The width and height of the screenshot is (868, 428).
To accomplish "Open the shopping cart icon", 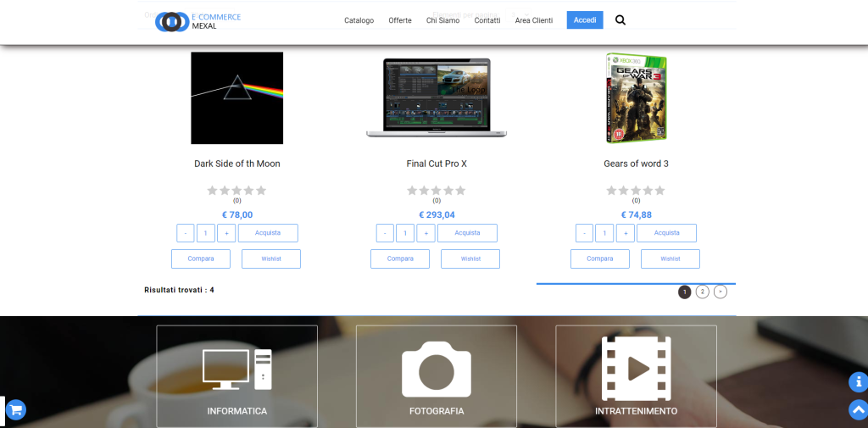I will [x=16, y=409].
